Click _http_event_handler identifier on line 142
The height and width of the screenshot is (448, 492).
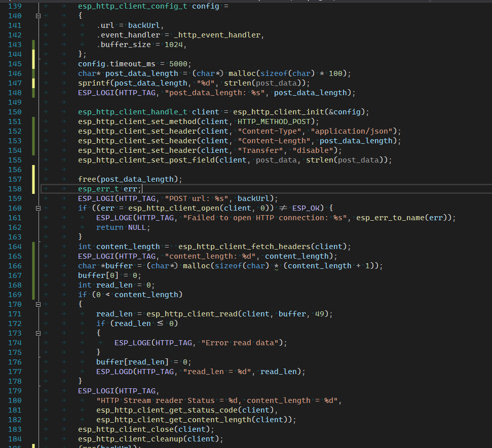pyautogui.click(x=217, y=35)
